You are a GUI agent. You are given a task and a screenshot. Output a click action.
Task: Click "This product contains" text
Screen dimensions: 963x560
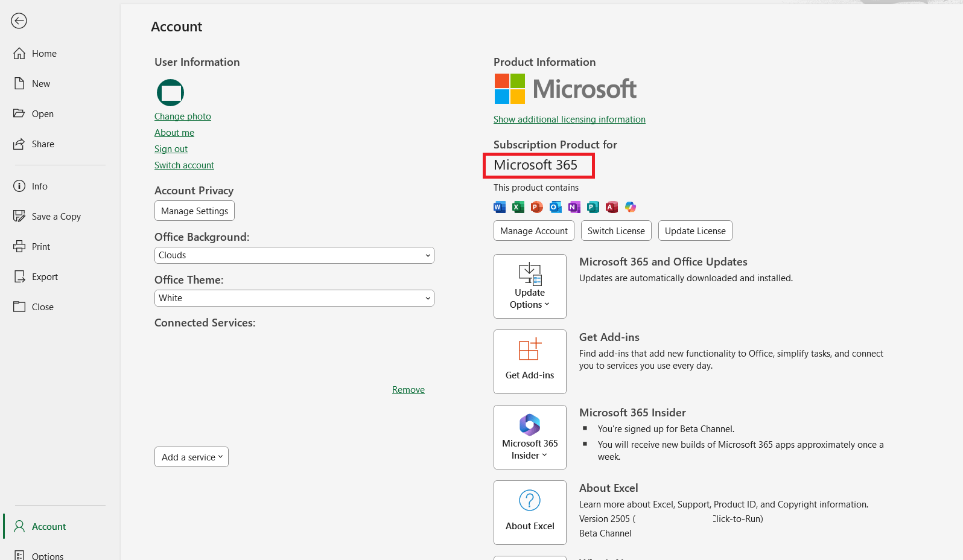tap(536, 188)
